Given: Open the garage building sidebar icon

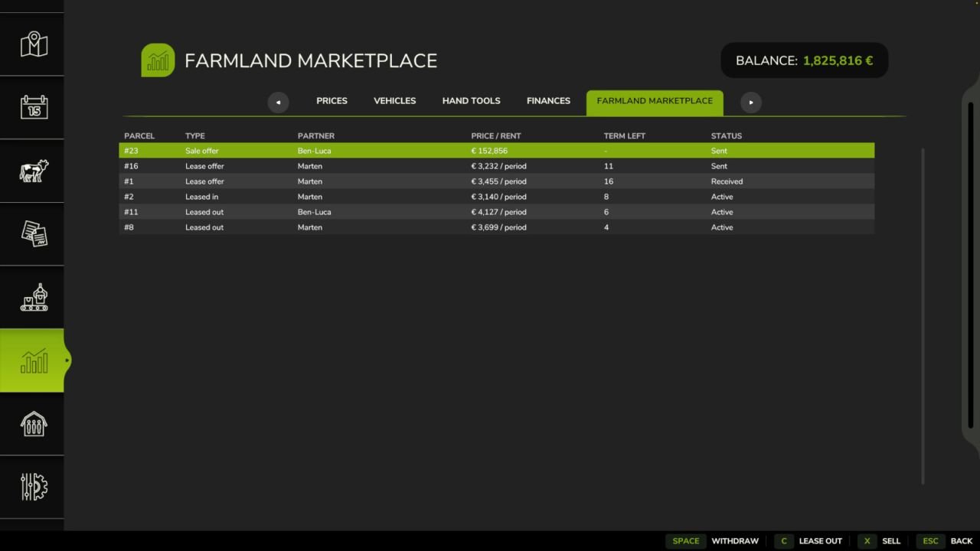Looking at the screenshot, I should (x=34, y=423).
